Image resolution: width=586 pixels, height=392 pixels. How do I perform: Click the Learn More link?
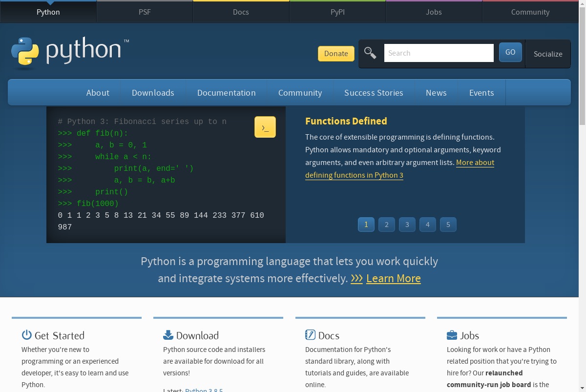(x=394, y=278)
